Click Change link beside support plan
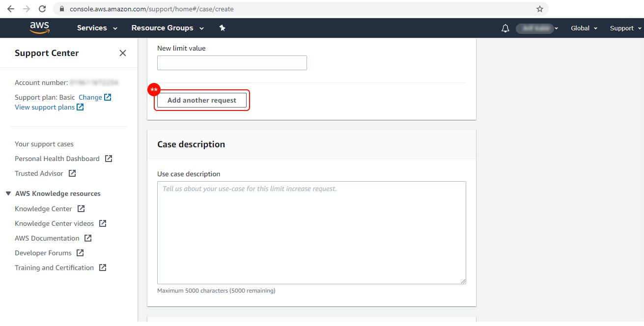Image resolution: width=644 pixels, height=326 pixels. 90,97
